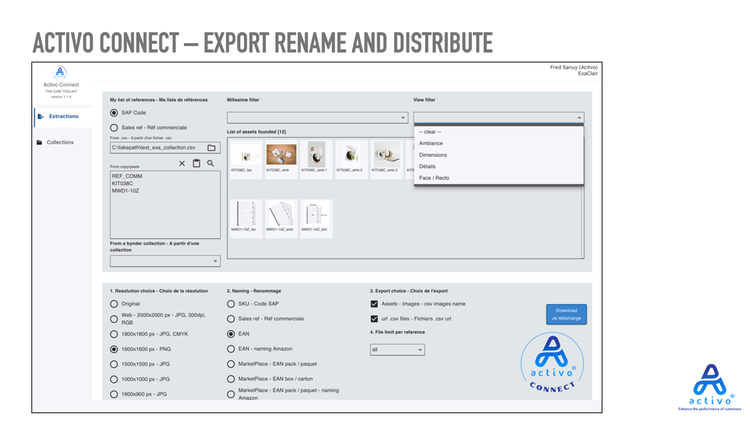Select MarketPlace EAN pack paquet naming Amazon
Image resolution: width=750 pixels, height=422 pixels.
pyautogui.click(x=231, y=394)
